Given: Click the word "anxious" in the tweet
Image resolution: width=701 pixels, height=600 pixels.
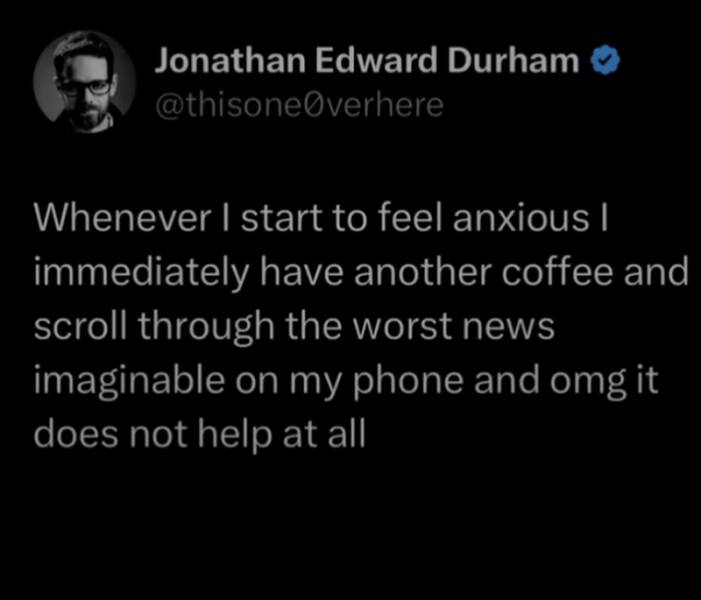Looking at the screenshot, I should [521, 218].
